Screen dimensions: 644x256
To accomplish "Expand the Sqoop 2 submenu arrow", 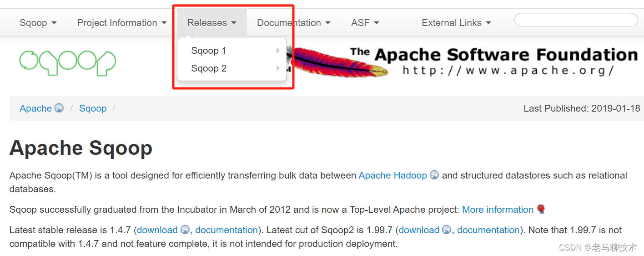I will [x=277, y=68].
